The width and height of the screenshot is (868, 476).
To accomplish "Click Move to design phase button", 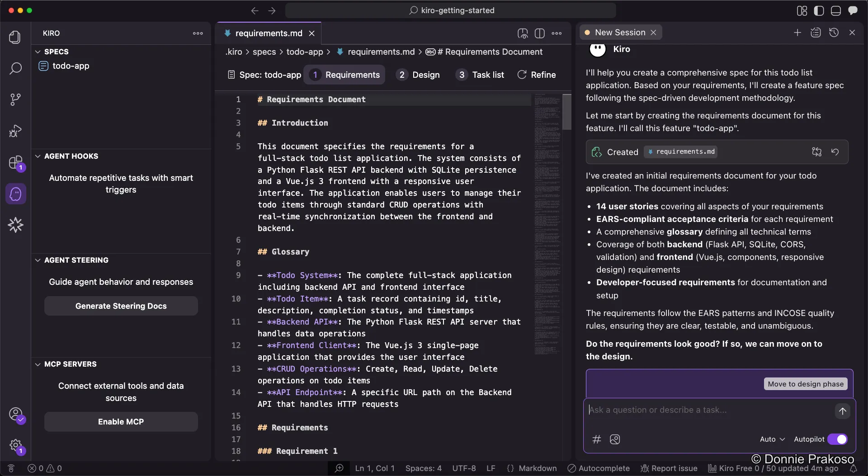I will tap(805, 384).
